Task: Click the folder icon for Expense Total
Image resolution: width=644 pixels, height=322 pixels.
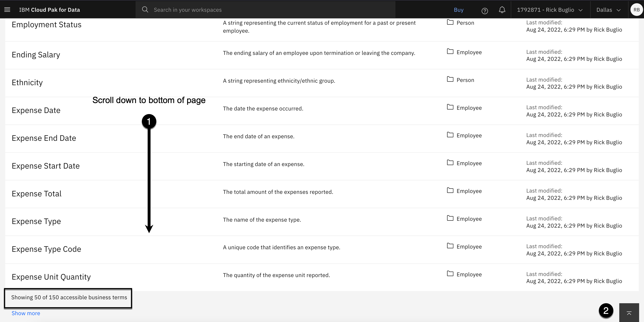Action: (450, 190)
